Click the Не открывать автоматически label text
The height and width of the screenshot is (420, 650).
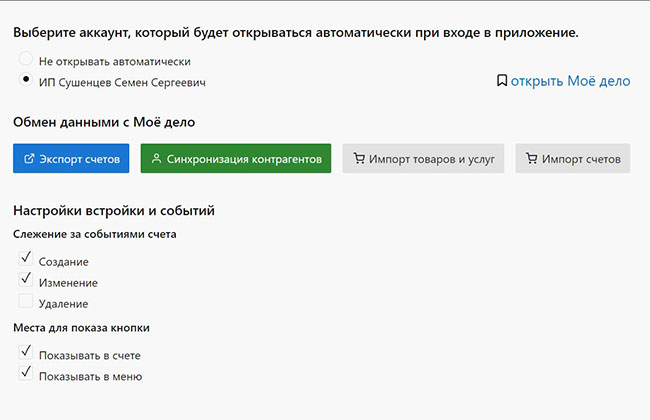(114, 61)
